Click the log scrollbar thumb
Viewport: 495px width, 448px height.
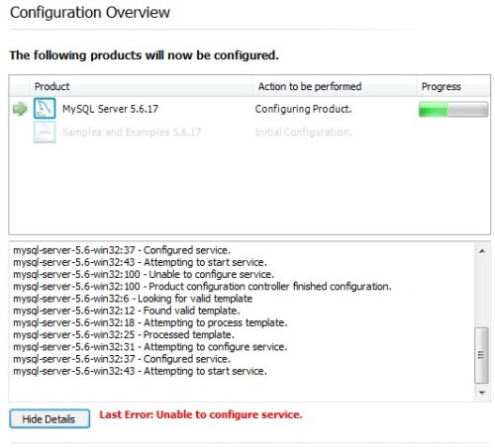pyautogui.click(x=482, y=355)
